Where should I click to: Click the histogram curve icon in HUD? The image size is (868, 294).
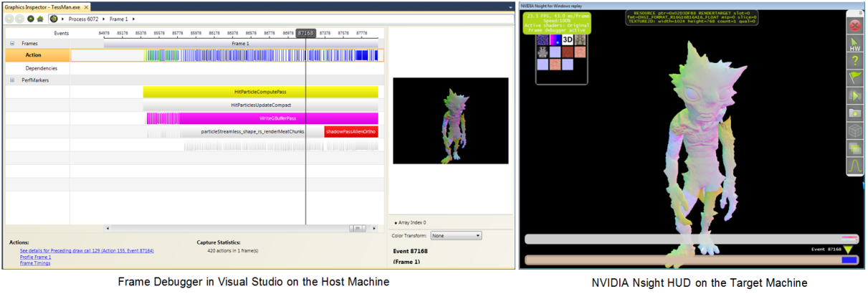coord(854,166)
